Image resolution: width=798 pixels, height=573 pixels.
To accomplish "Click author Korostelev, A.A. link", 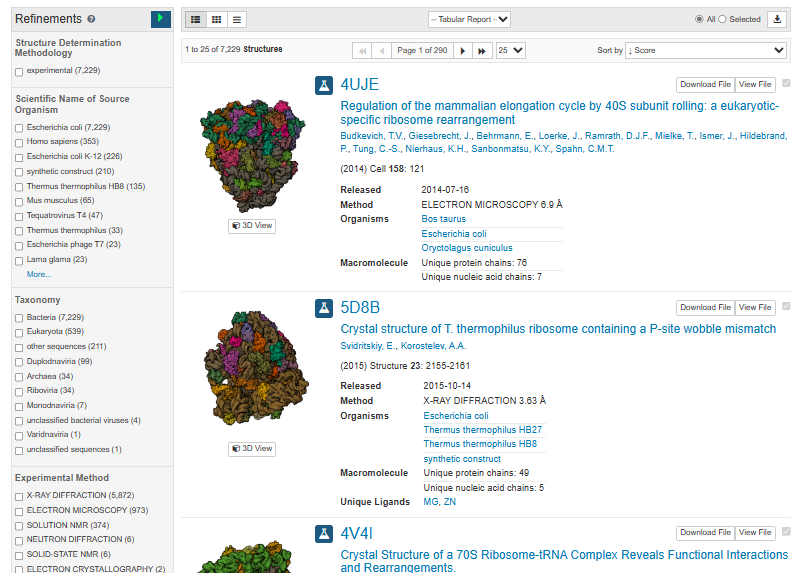I will (x=433, y=346).
